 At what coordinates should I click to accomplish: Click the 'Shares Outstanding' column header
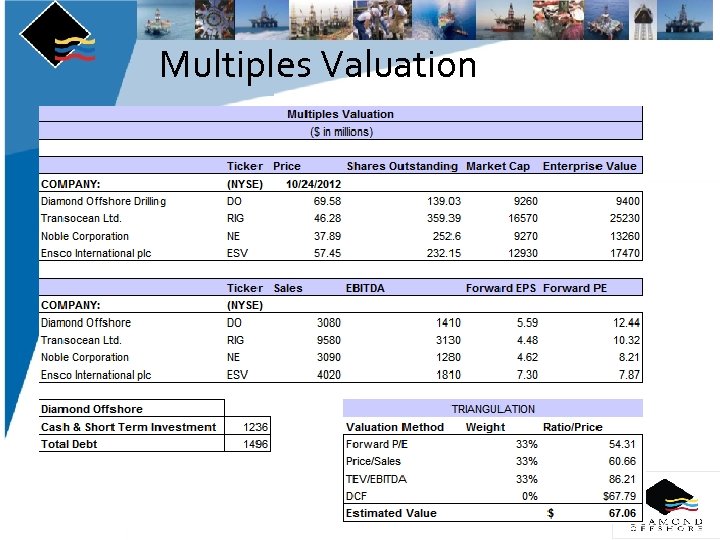(x=402, y=166)
